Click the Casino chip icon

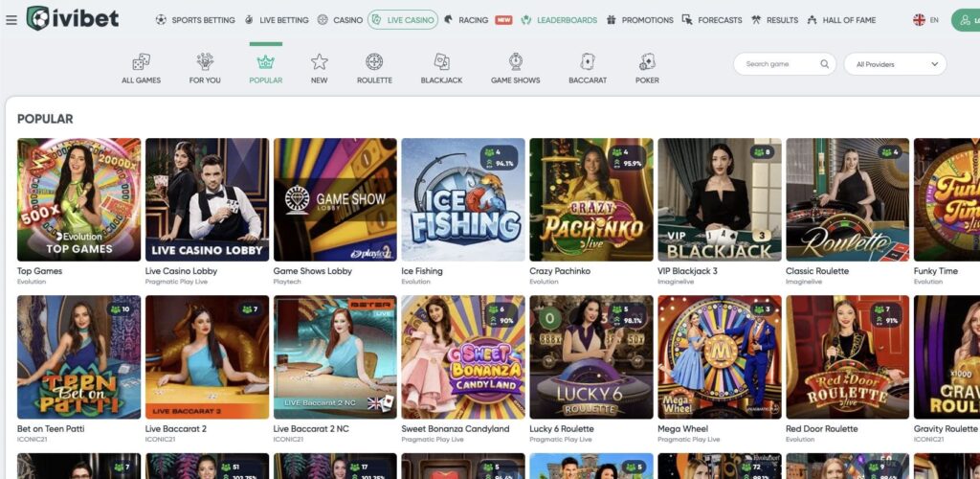pyautogui.click(x=323, y=20)
